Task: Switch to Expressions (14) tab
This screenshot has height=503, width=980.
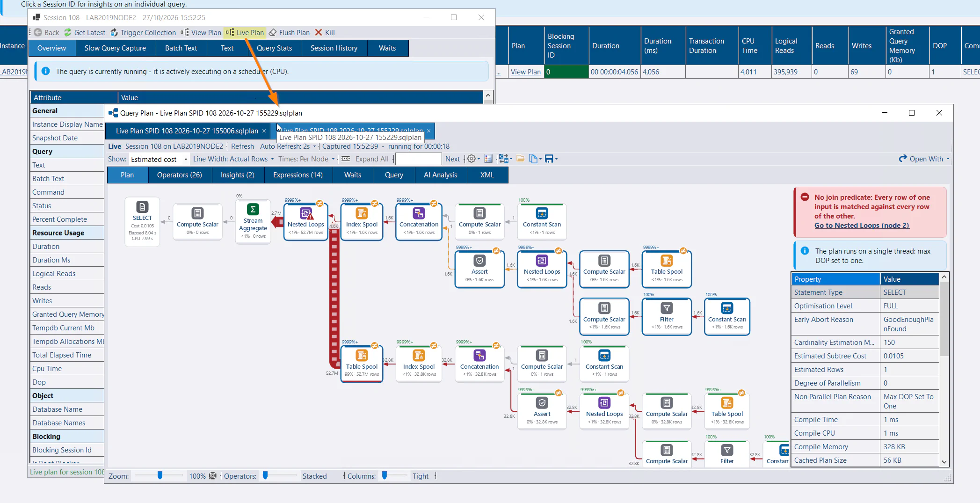Action: (x=298, y=175)
